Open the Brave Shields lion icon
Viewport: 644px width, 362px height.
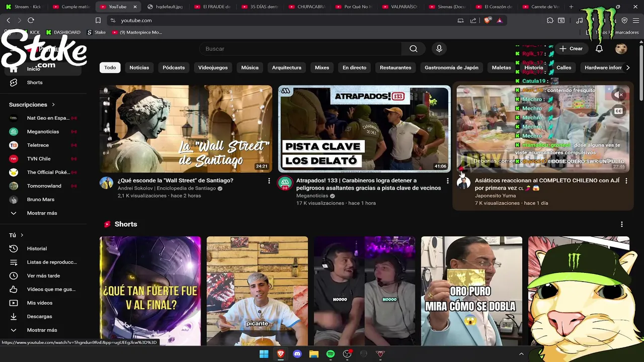coord(487,21)
